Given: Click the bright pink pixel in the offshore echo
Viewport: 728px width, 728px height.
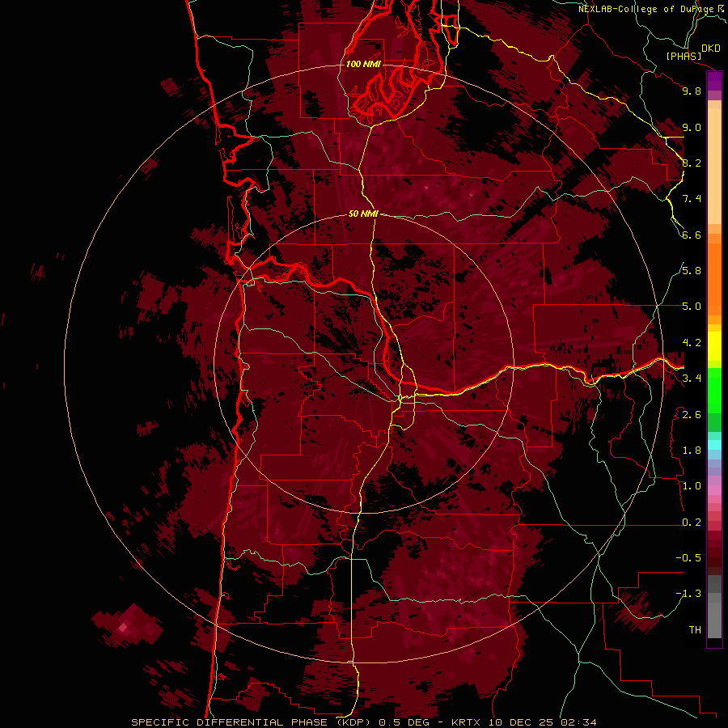Looking at the screenshot, I should (123, 628).
